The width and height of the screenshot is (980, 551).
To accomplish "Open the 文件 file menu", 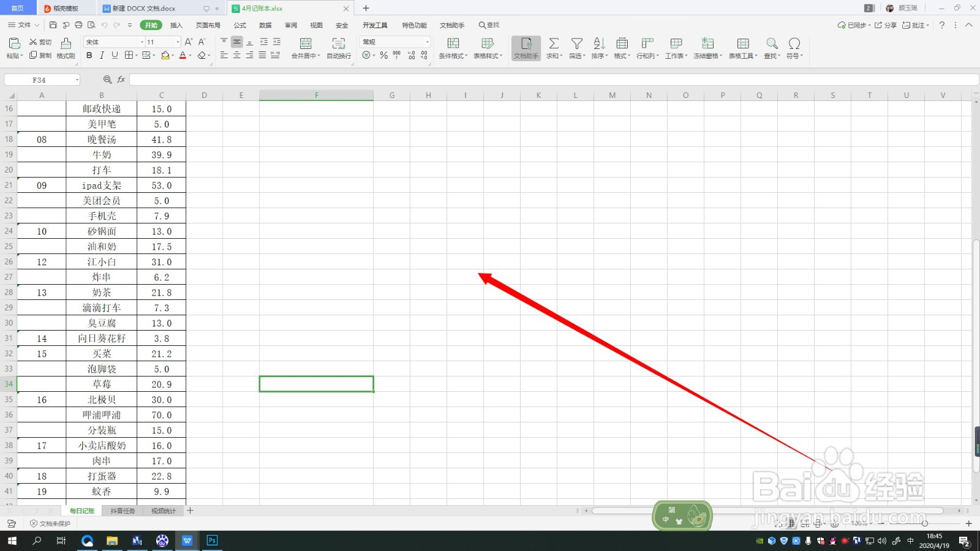I will [24, 25].
